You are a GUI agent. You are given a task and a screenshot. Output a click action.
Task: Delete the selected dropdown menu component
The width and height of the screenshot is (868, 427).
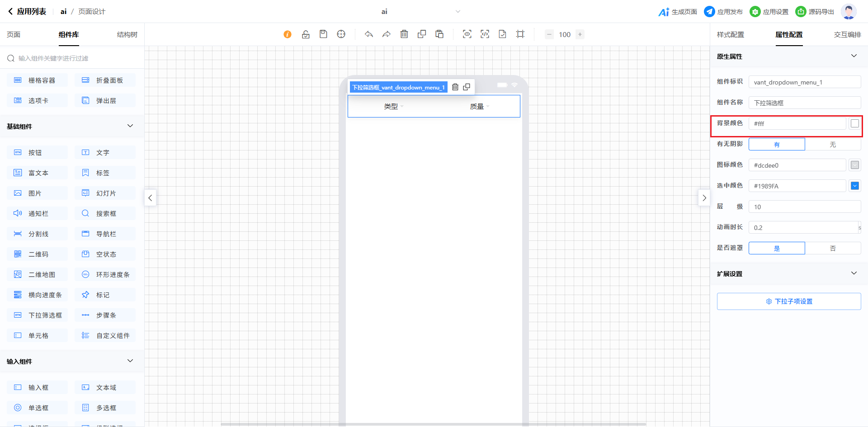coord(455,87)
